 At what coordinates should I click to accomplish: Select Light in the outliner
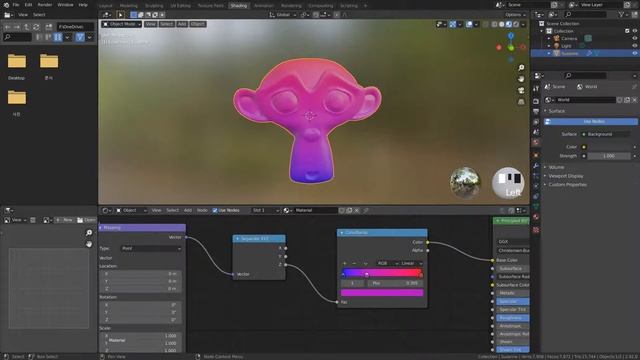566,46
